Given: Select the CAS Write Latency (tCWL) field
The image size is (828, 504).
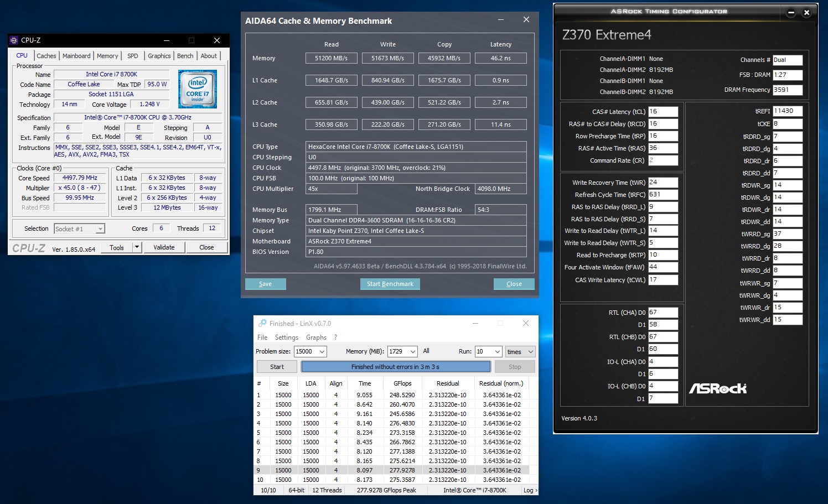Looking at the screenshot, I should 663,280.
